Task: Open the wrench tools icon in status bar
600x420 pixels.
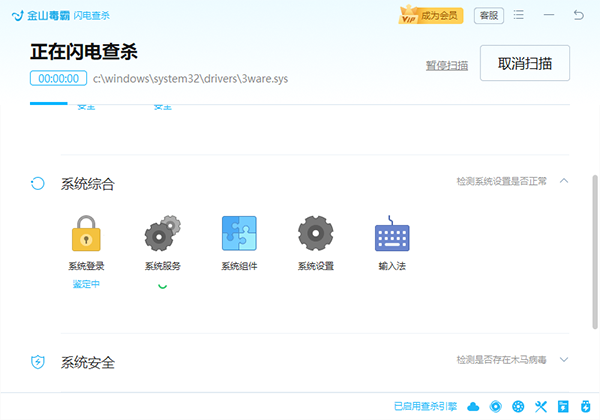Action: click(541, 406)
